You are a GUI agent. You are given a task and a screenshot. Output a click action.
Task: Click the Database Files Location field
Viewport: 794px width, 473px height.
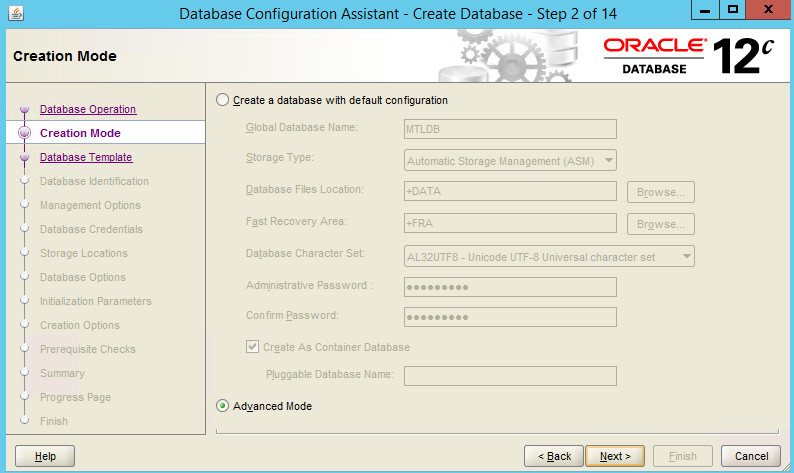(510, 191)
